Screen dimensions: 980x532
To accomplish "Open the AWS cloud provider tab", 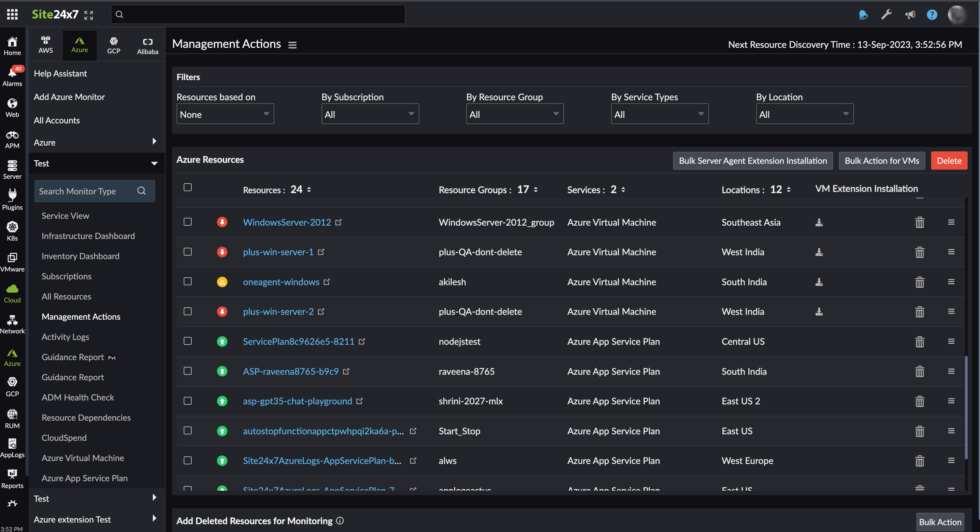I will tap(45, 45).
